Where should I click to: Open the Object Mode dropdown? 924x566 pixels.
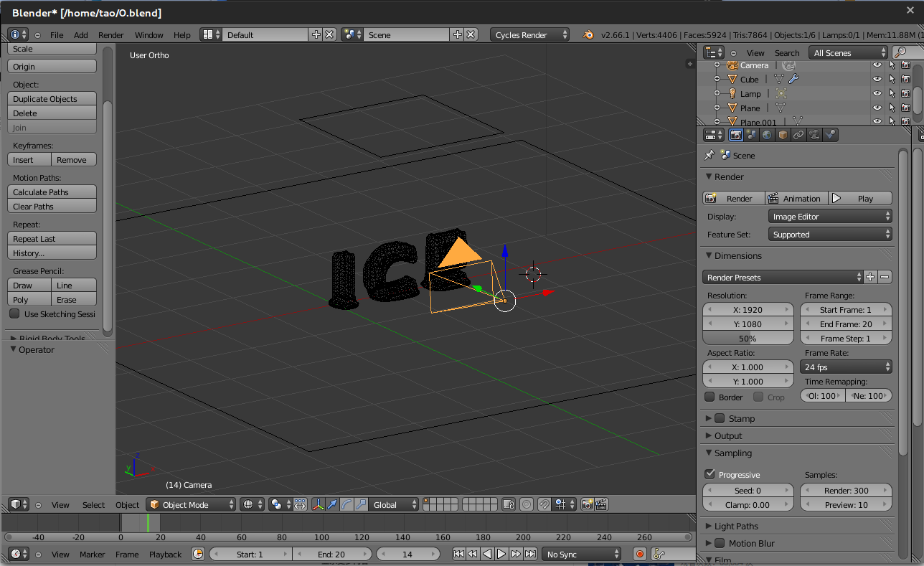point(191,504)
